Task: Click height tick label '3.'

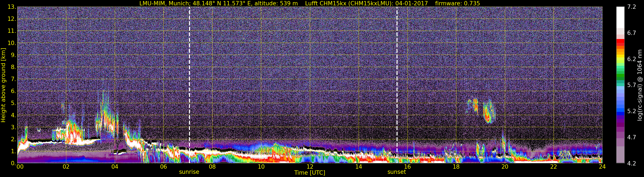Action: tap(13, 127)
